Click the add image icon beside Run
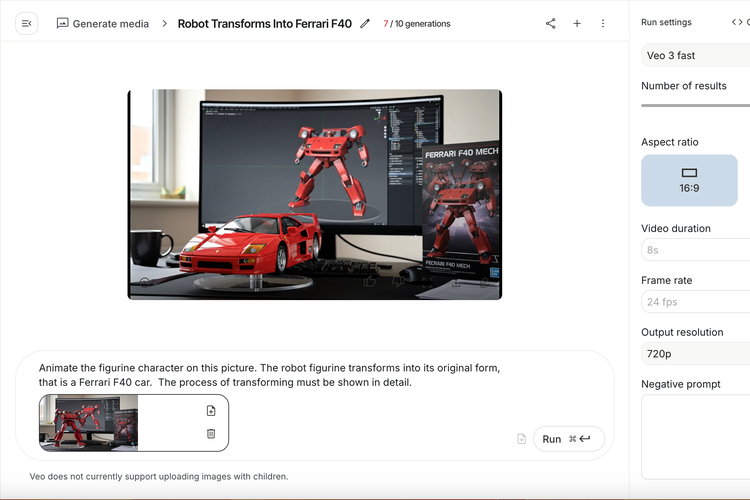 (x=521, y=439)
